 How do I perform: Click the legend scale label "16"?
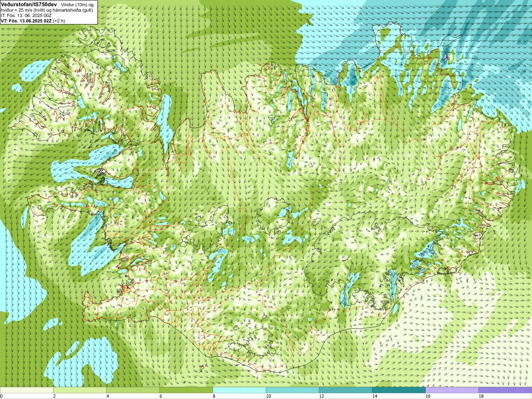tap(428, 396)
